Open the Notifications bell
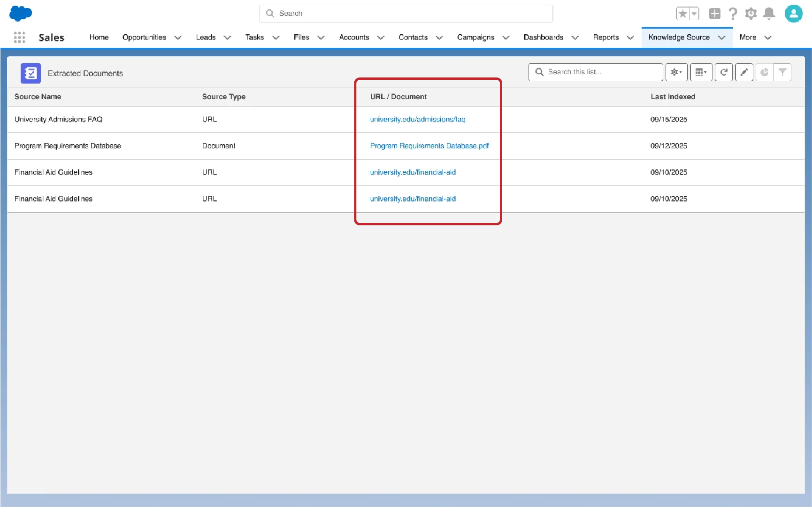812x507 pixels. (769, 14)
